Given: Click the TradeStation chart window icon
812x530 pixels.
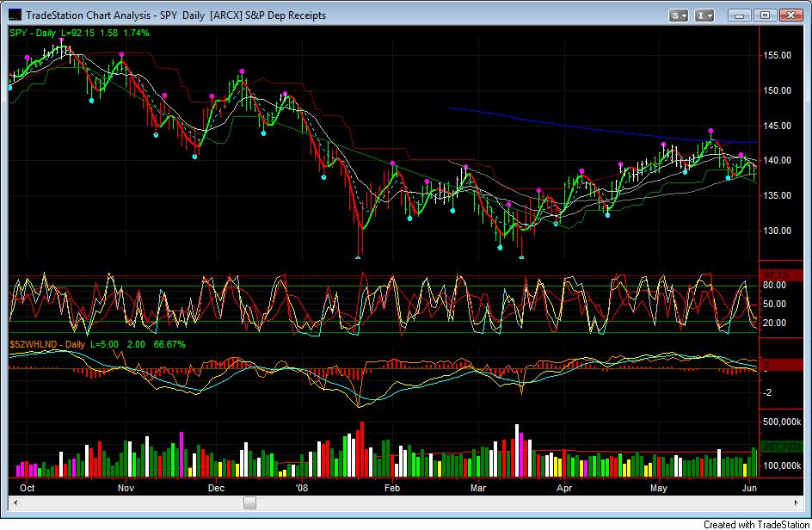Looking at the screenshot, I should [x=15, y=15].
